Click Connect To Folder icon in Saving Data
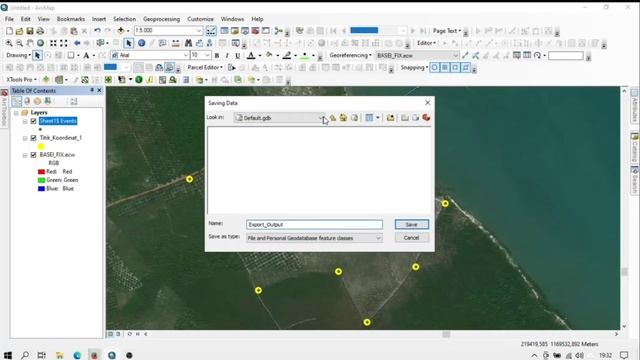Screen dimensions: 640x360 [391, 118]
